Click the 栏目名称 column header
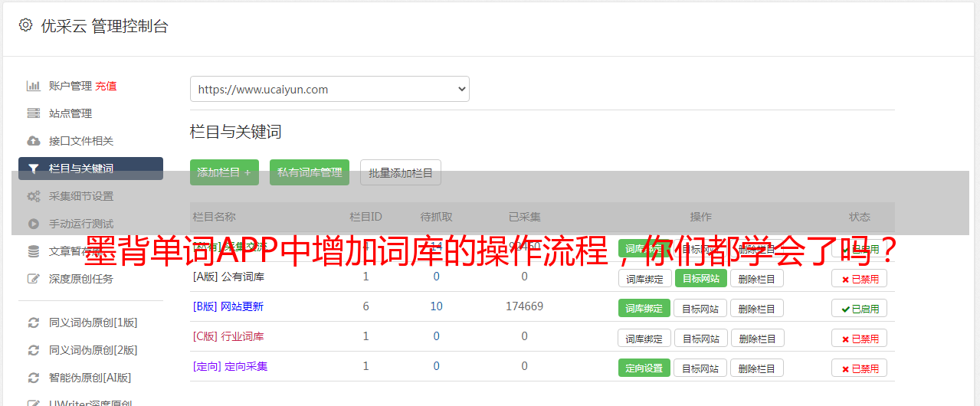 [x=215, y=217]
